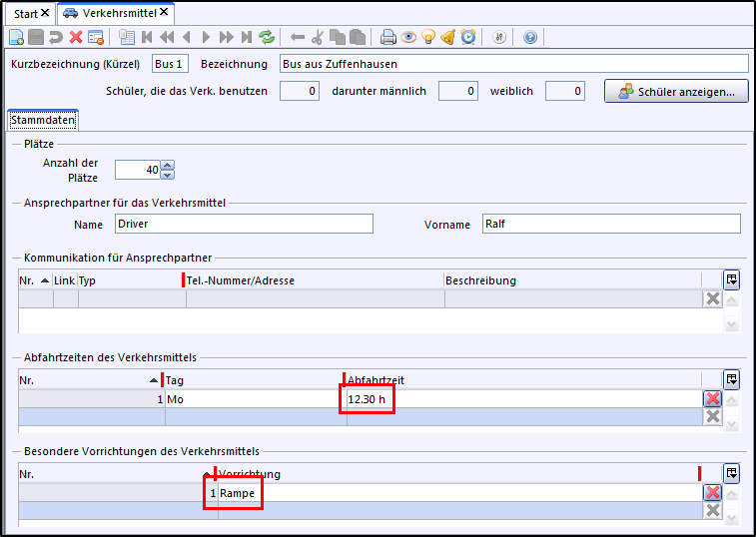Click the eye preview icon in toolbar

click(408, 37)
